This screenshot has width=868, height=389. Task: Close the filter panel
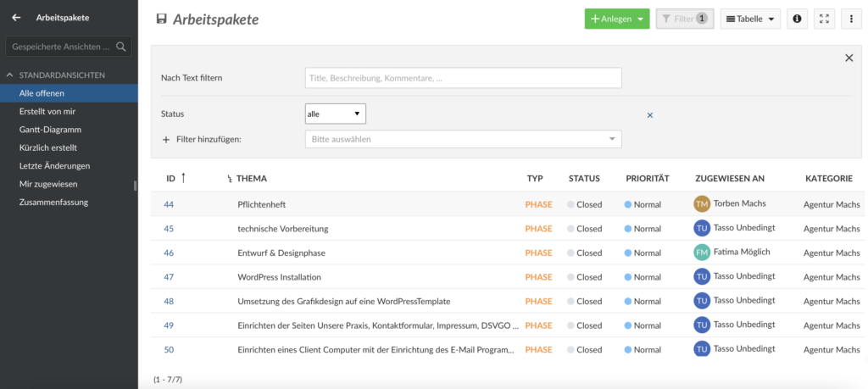tap(849, 58)
